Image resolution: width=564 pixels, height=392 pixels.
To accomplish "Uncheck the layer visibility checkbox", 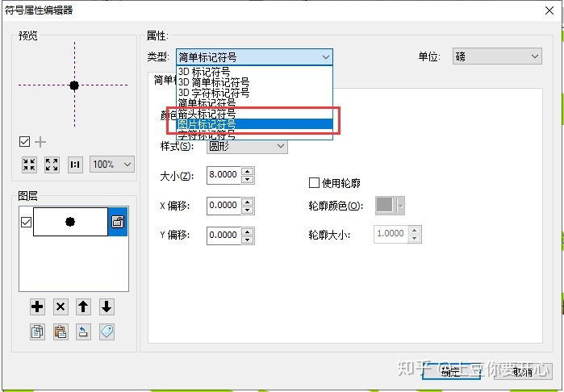I will (x=26, y=223).
